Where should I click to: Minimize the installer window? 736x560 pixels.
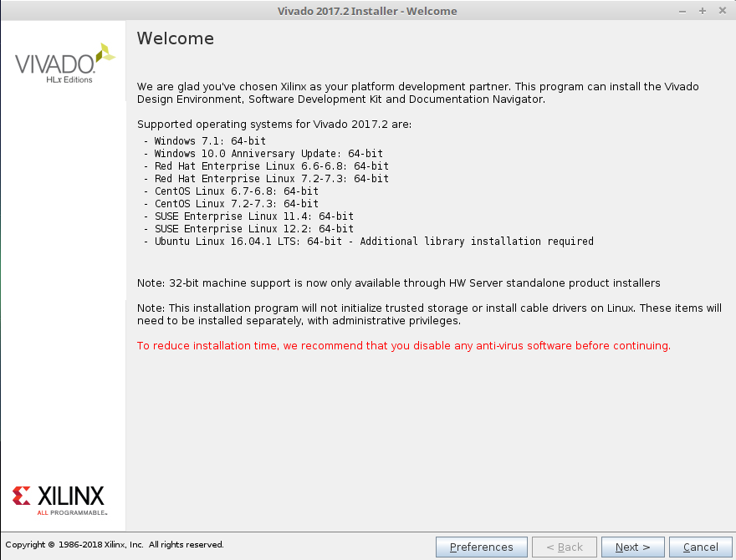[682, 11]
